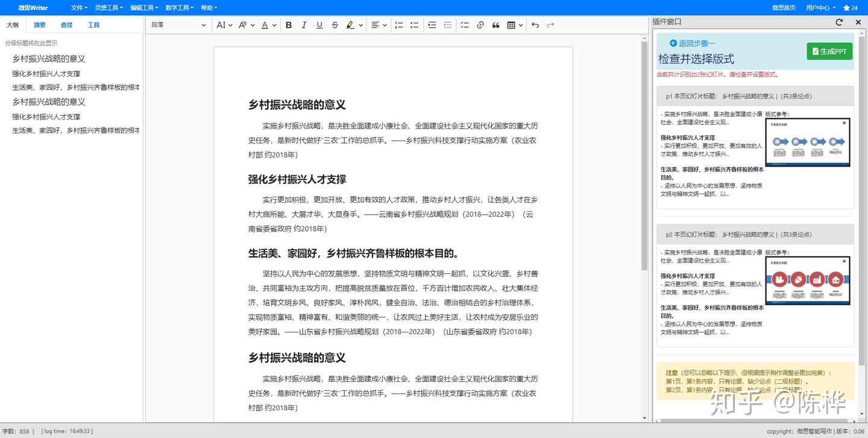
Task: Click the font color A icon
Action: [x=265, y=25]
